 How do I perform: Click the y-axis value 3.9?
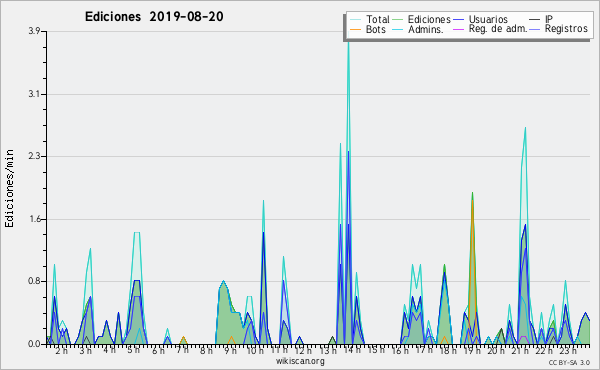[34, 31]
